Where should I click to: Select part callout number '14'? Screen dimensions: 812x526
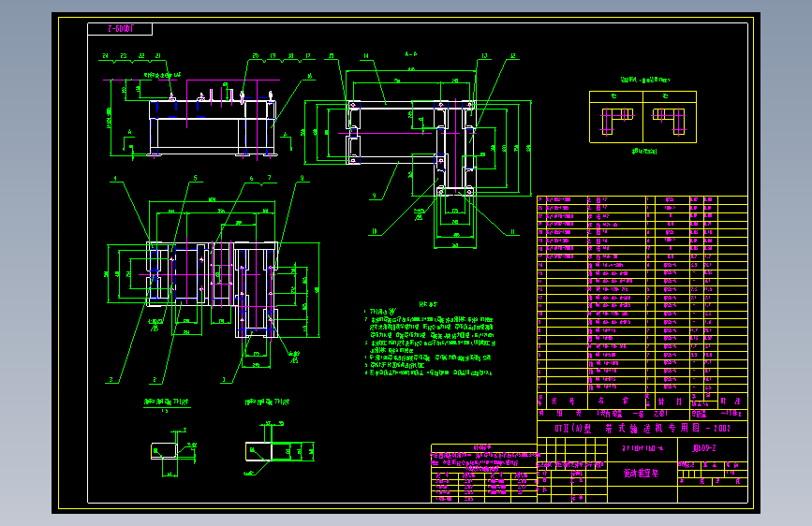click(x=365, y=55)
